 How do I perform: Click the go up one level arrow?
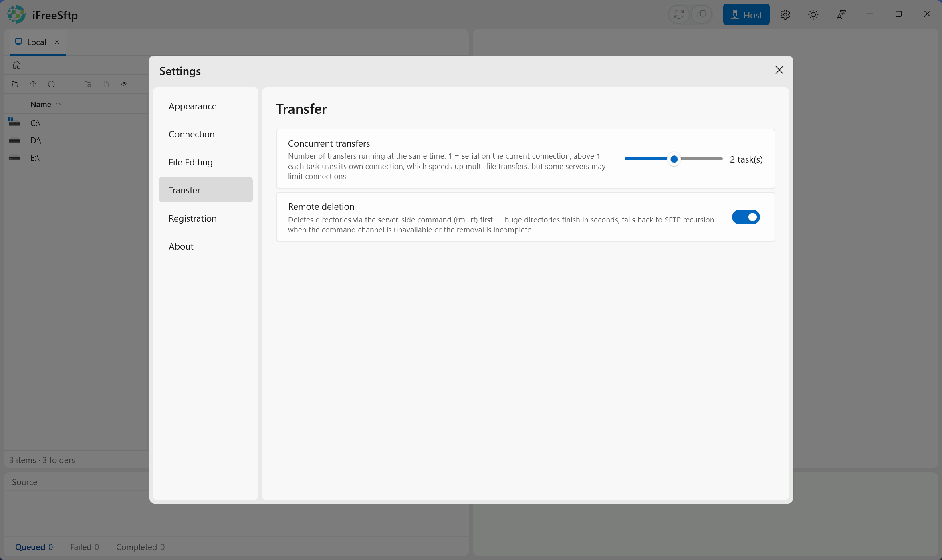click(x=33, y=84)
